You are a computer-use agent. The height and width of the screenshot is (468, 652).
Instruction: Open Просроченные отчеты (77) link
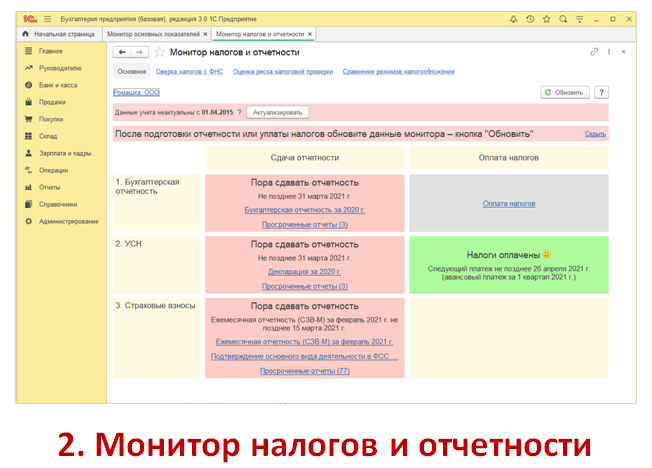click(x=305, y=371)
